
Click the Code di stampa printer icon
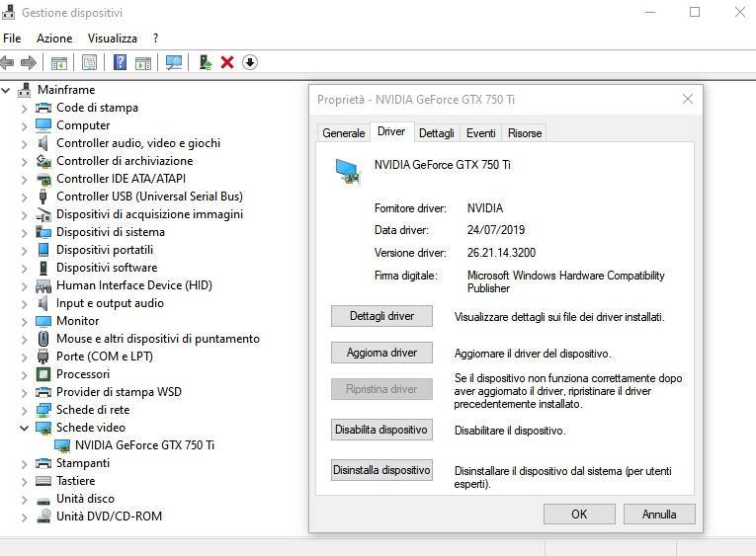(43, 108)
